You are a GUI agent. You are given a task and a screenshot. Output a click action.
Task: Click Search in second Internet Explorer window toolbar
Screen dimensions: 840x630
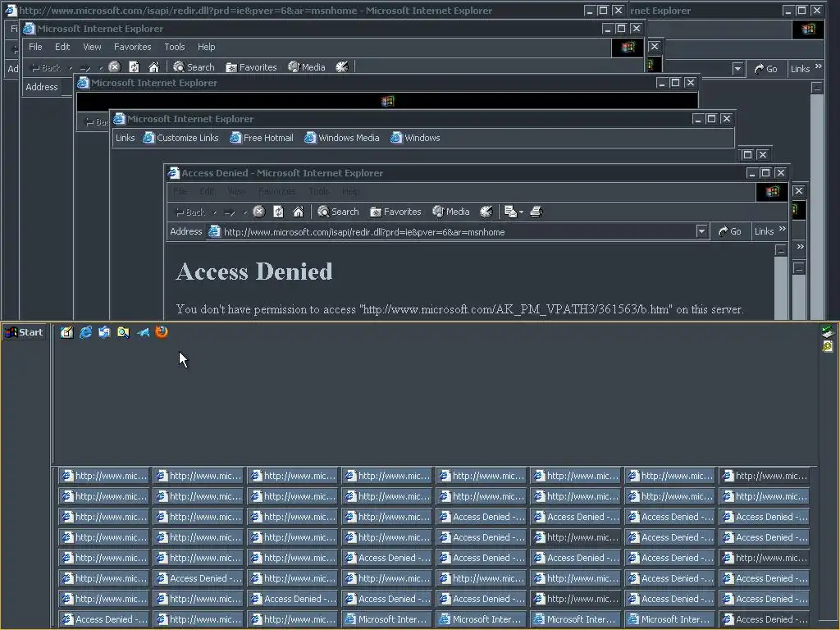click(x=194, y=67)
